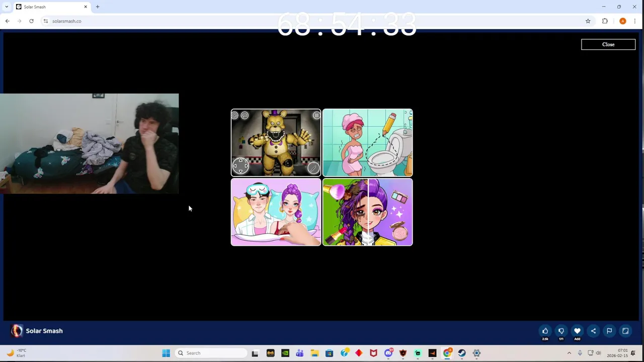Click the Solar Smash game logo

pyautogui.click(x=17, y=330)
